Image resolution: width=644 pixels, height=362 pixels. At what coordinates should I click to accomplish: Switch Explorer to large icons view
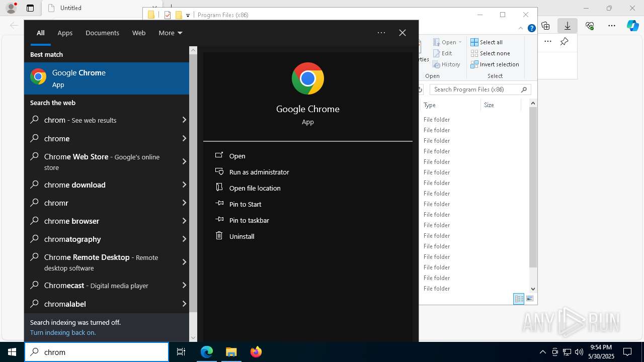click(530, 299)
